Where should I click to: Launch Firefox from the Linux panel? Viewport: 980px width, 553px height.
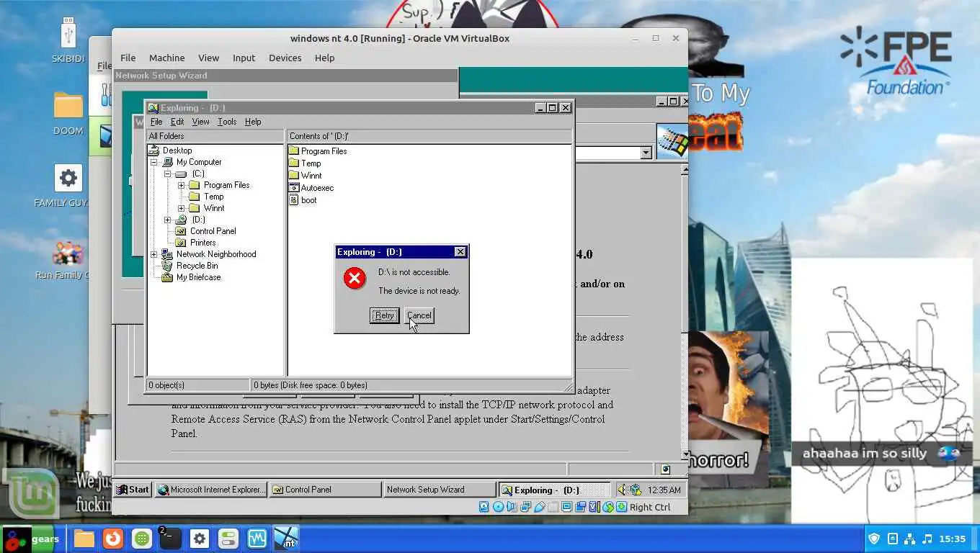click(x=112, y=539)
